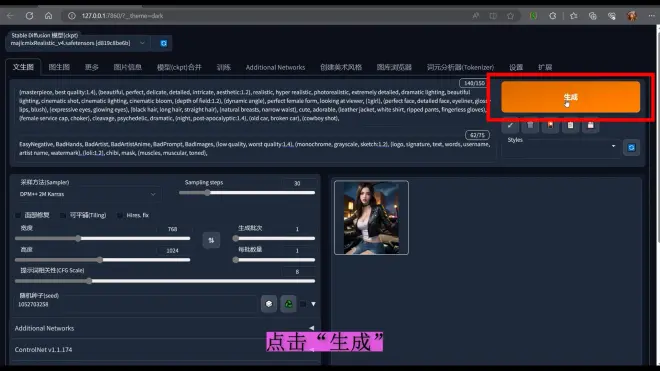Enable Hires. fix checkbox
The width and height of the screenshot is (660, 371).
point(120,215)
